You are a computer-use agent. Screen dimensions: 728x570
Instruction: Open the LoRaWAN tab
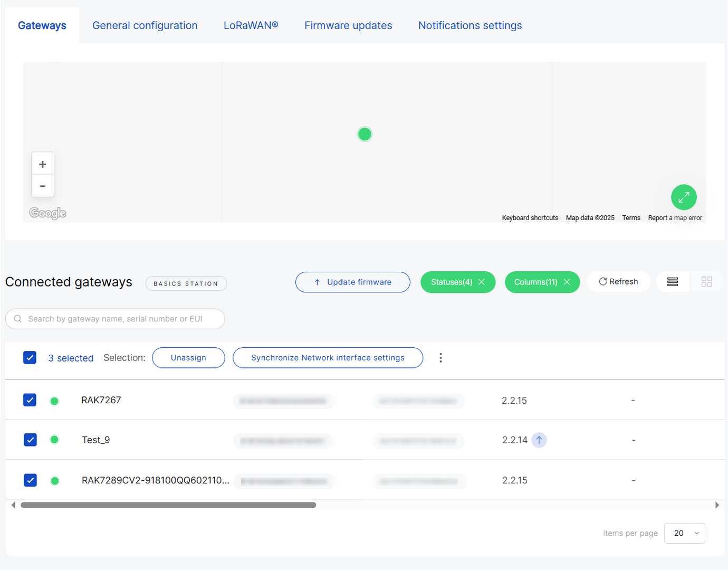point(251,25)
